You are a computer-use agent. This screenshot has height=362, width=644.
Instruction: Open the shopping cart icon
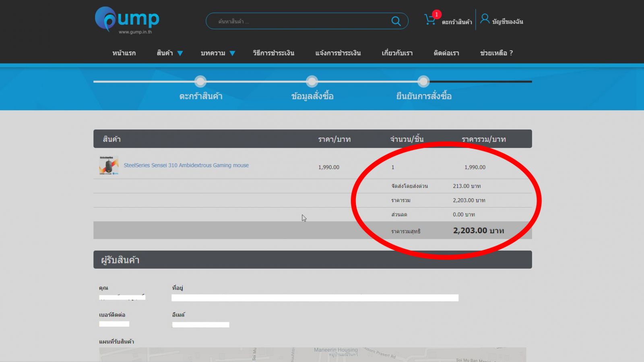click(430, 20)
